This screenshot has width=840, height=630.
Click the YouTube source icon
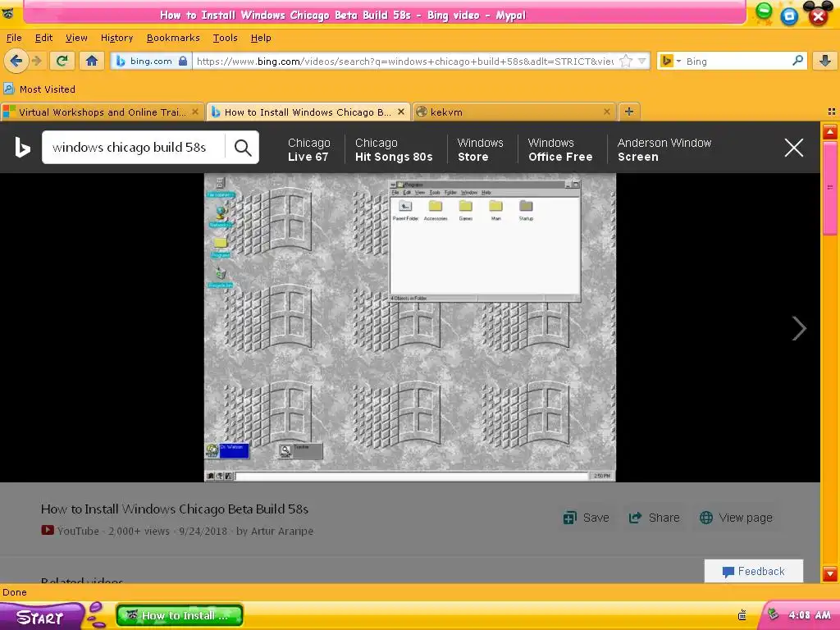[47, 531]
